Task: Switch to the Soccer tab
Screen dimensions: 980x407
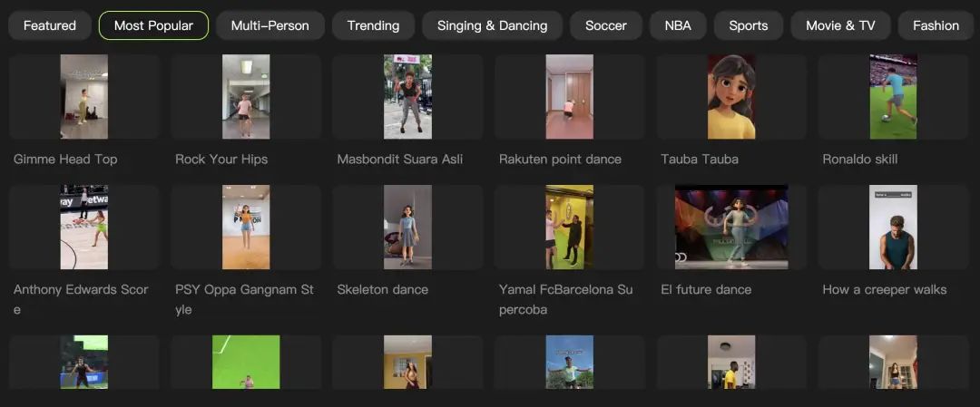Action: pyautogui.click(x=605, y=25)
